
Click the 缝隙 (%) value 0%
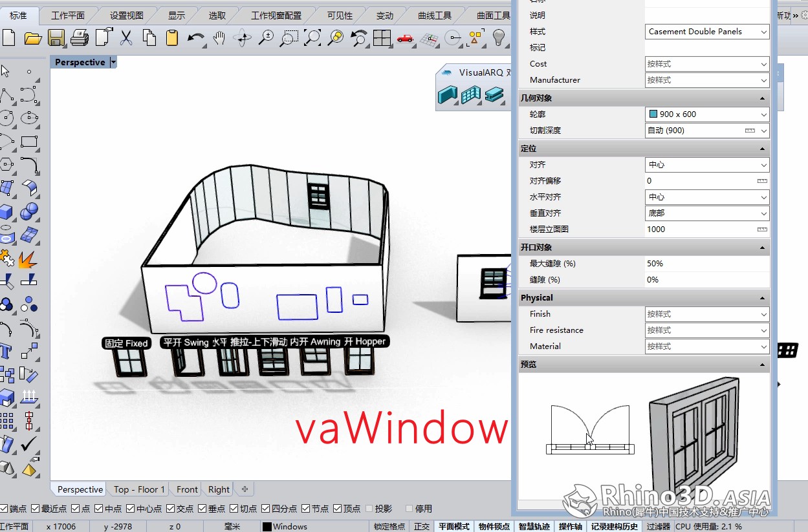(x=707, y=279)
